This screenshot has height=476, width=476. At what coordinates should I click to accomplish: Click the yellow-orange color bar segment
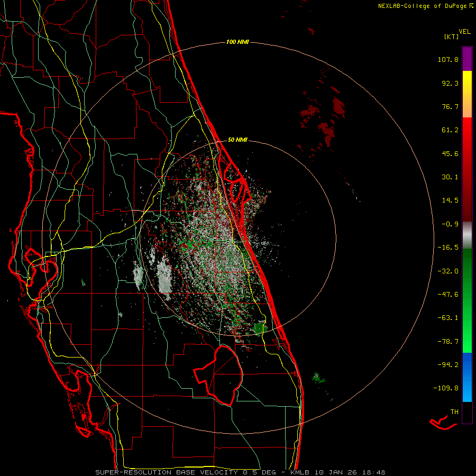tap(467, 94)
